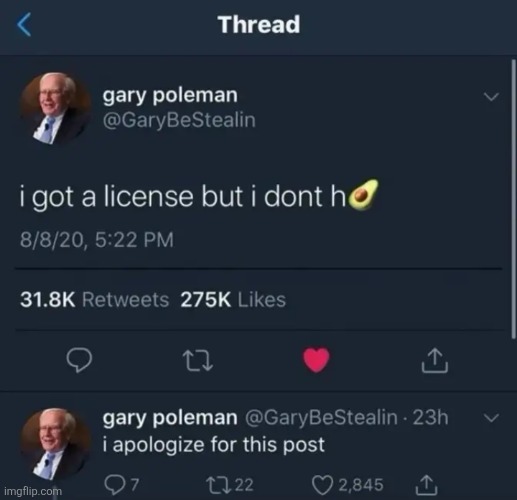517x500 pixels.
Task: Unlike the main tweet with red heart
Action: click(x=316, y=360)
